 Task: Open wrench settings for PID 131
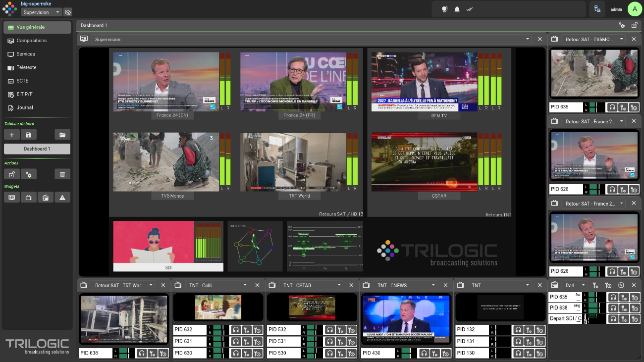click(529, 341)
